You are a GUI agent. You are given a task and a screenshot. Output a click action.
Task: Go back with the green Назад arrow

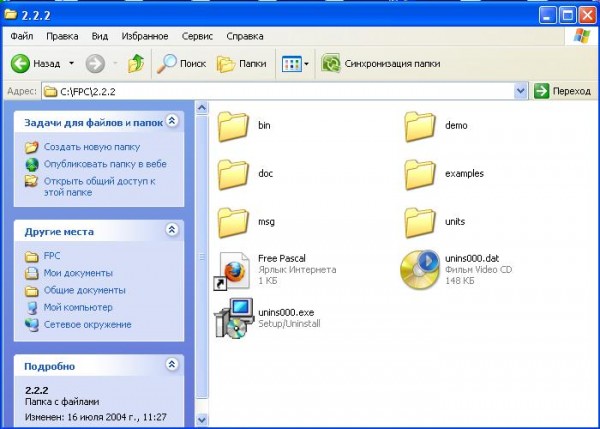(20, 63)
